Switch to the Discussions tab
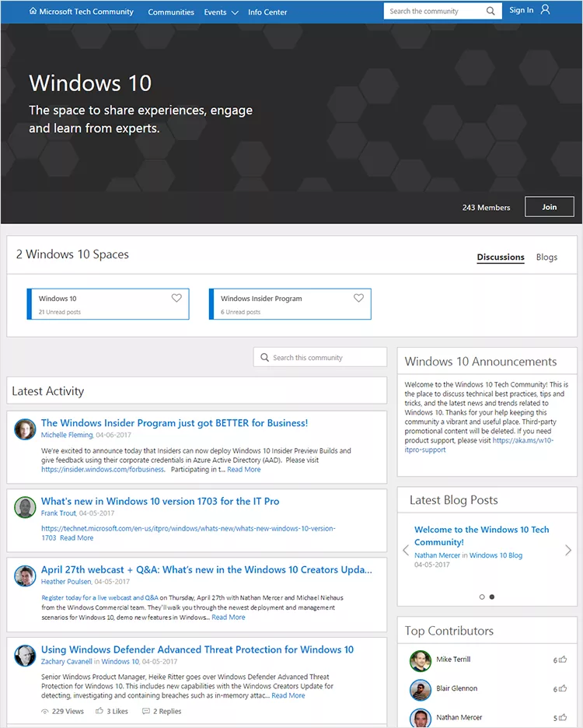This screenshot has height=728, width=583. pyautogui.click(x=501, y=257)
